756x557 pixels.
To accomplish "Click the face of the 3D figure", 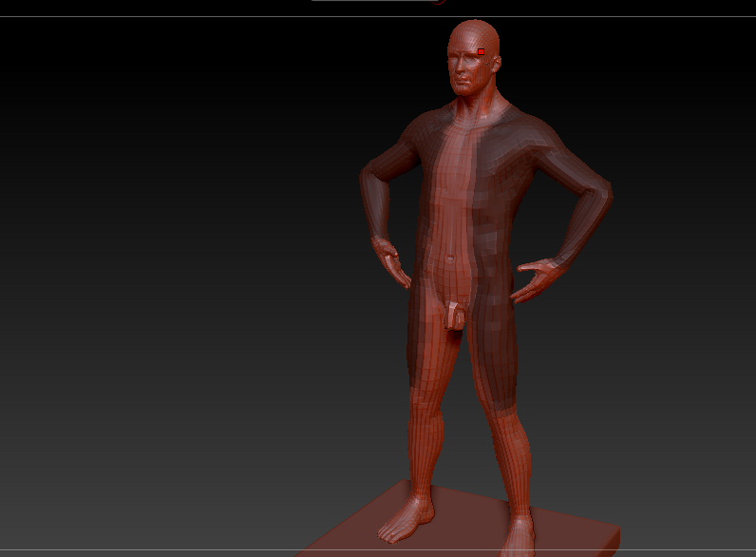I will click(x=463, y=70).
